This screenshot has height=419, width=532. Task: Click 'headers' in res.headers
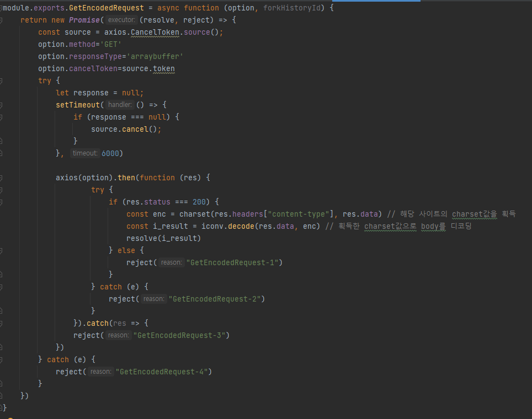[248, 214]
